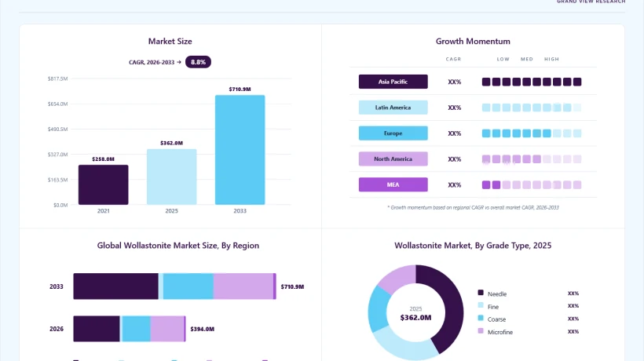The width and height of the screenshot is (644, 361).
Task: Click the $490.5M axis label
Action: click(57, 129)
